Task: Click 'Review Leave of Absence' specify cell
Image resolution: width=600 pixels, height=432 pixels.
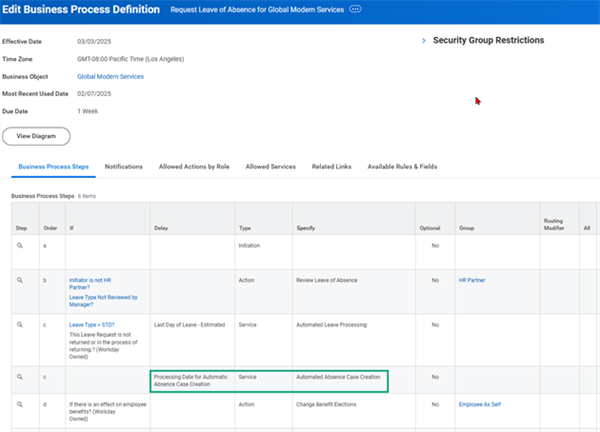Action: (x=327, y=280)
